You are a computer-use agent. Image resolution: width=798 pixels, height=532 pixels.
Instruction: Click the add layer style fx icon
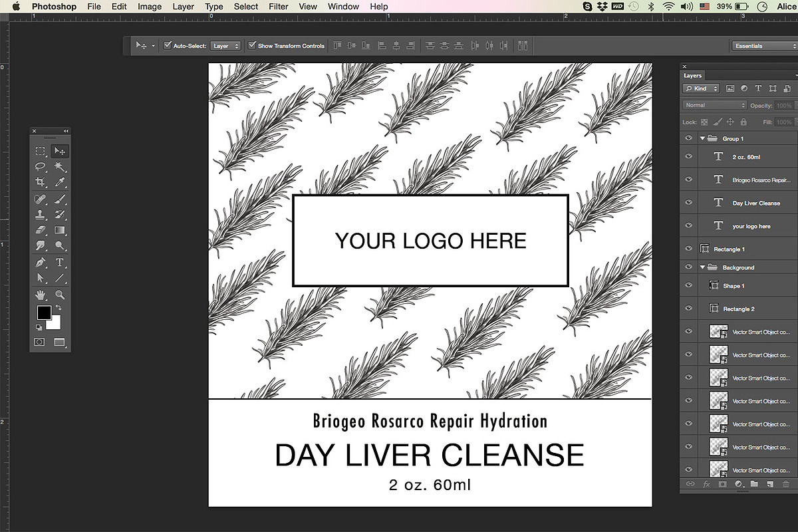(706, 484)
